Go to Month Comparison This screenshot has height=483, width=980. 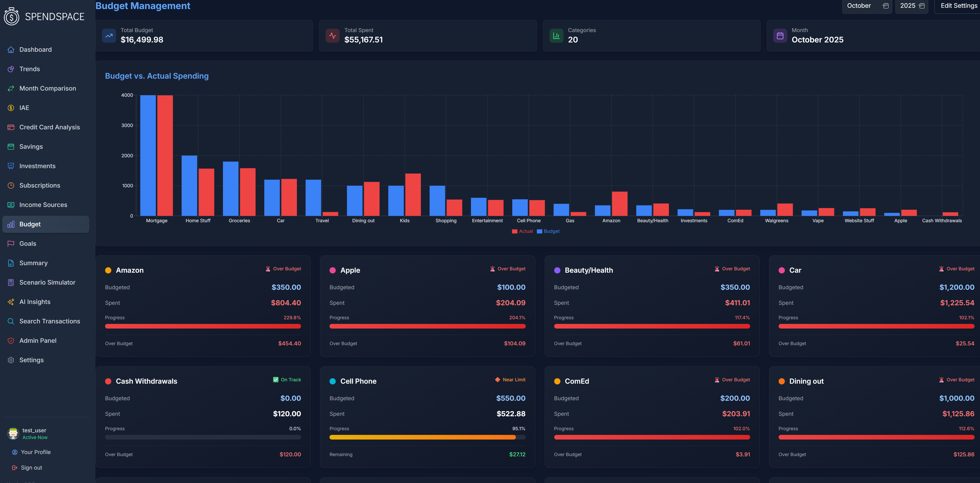click(x=48, y=88)
